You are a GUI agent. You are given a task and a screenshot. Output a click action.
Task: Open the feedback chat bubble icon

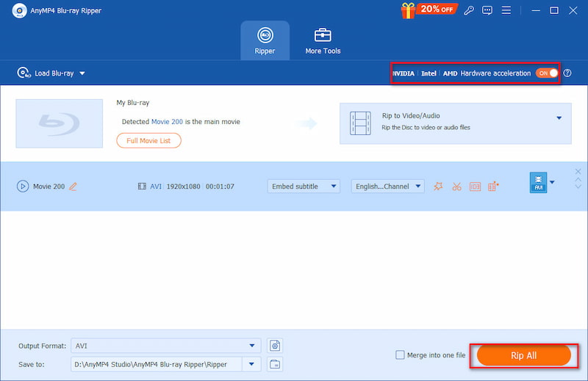pyautogui.click(x=487, y=10)
